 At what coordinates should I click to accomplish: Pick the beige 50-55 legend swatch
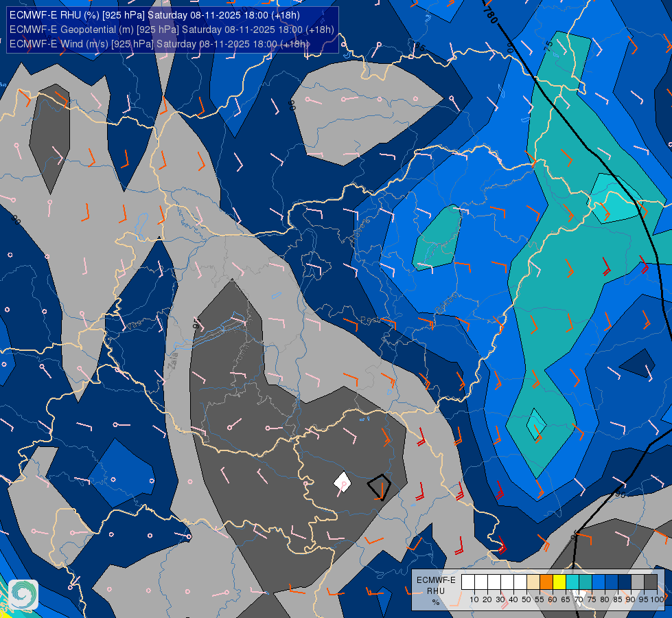533,582
